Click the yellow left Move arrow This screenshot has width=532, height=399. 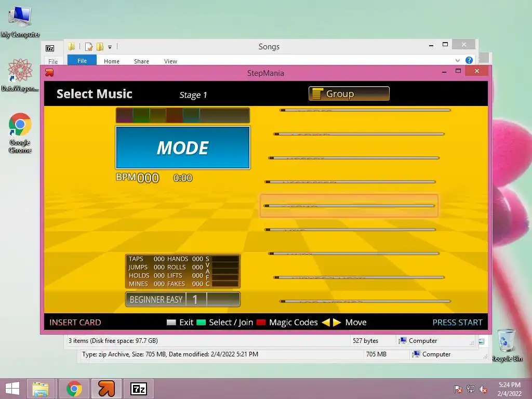pyautogui.click(x=326, y=322)
